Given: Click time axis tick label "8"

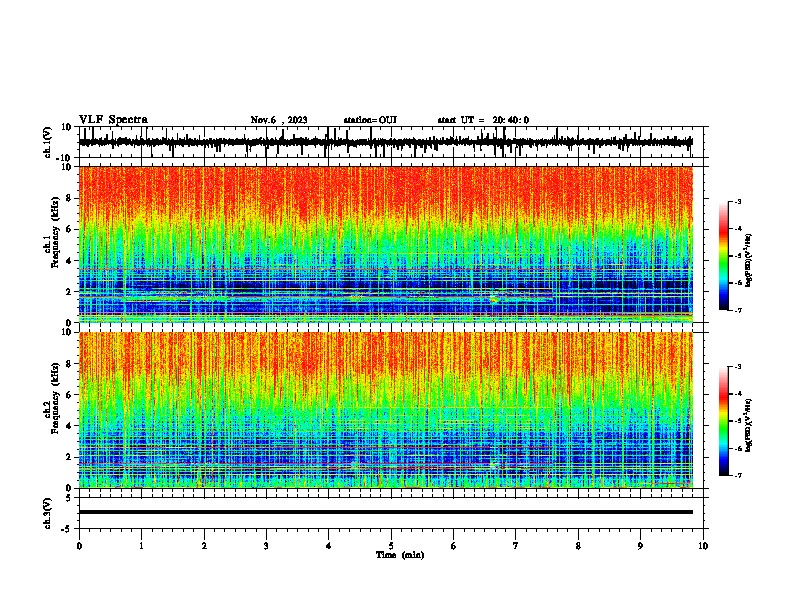Looking at the screenshot, I should pyautogui.click(x=578, y=546).
